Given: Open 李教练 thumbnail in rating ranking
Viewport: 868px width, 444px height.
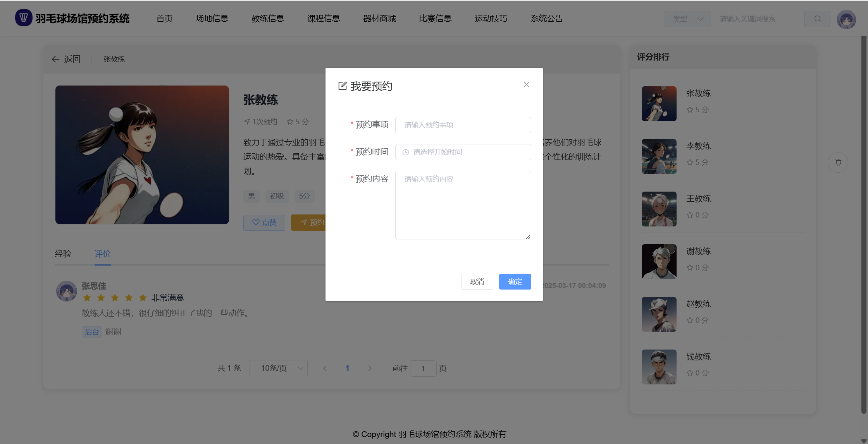Looking at the screenshot, I should pyautogui.click(x=659, y=156).
